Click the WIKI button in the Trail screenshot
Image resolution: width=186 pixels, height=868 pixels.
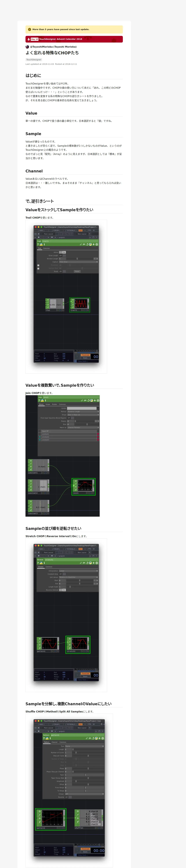[x=41, y=230]
